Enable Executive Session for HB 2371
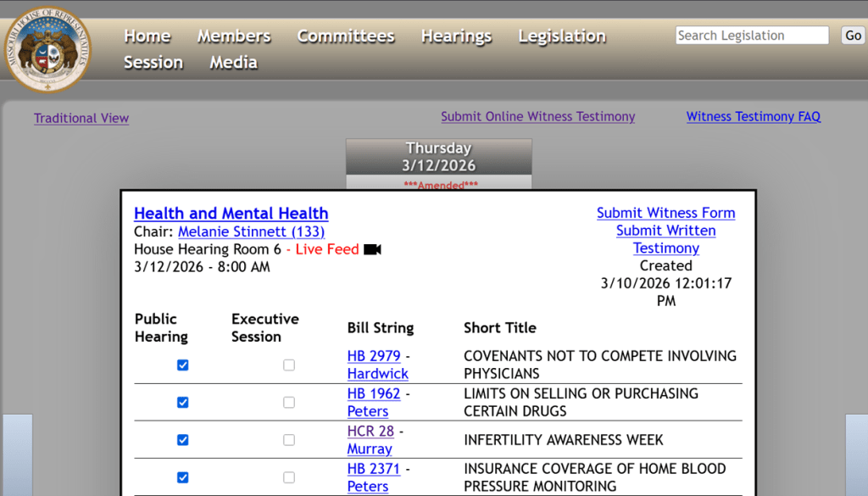Screen dimensions: 868x496 click(288, 476)
